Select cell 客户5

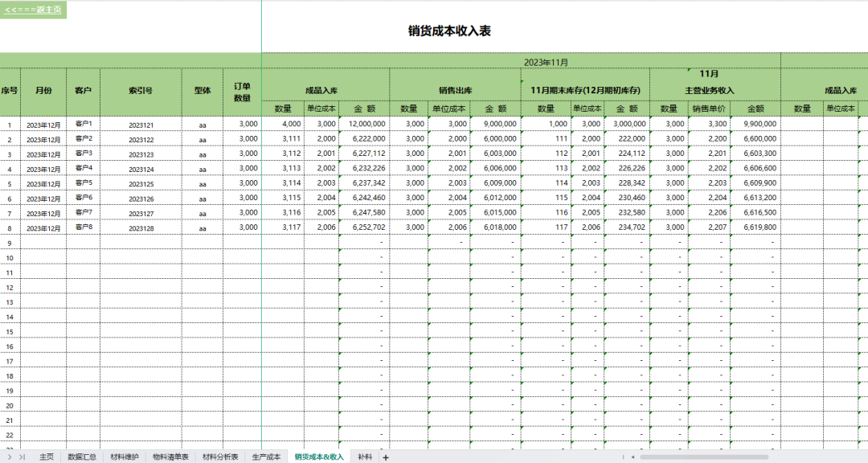tap(84, 182)
